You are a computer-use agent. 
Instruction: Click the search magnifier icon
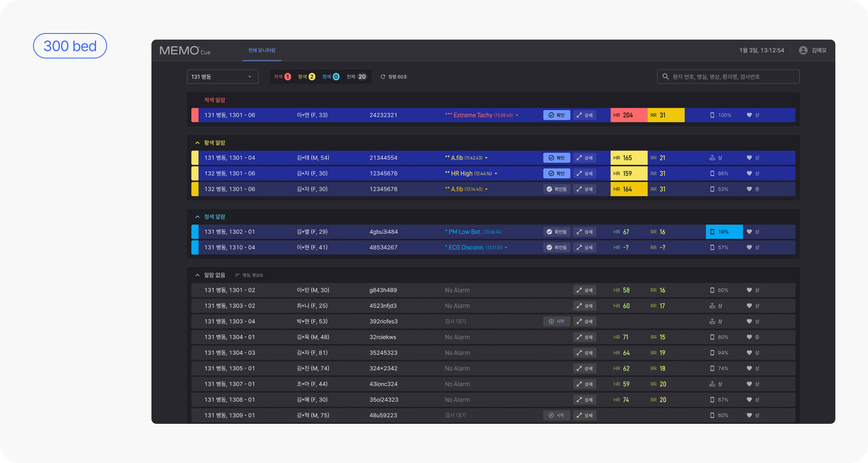[665, 77]
